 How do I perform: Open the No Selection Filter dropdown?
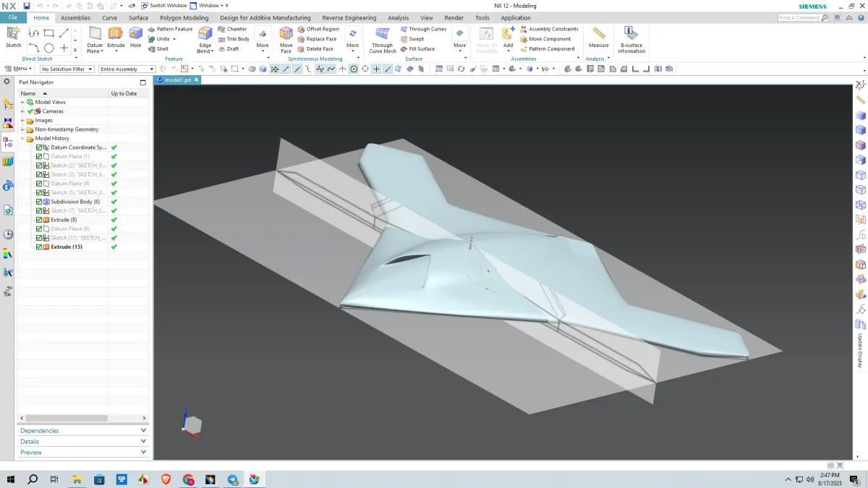(x=67, y=69)
